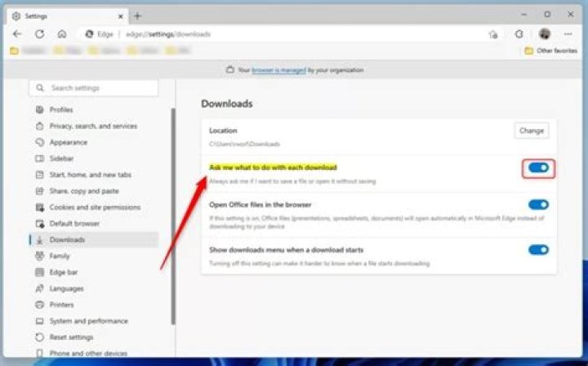Click the Change location button
Image resolution: width=588 pixels, height=366 pixels.
532,131
